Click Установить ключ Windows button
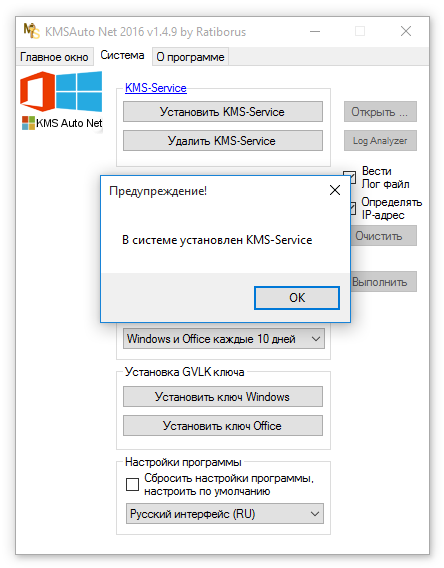 pos(223,397)
